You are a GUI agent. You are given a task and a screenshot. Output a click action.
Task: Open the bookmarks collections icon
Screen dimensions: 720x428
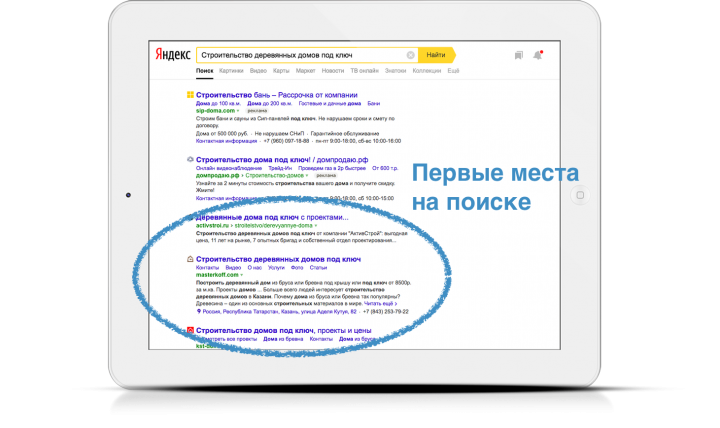(x=518, y=55)
